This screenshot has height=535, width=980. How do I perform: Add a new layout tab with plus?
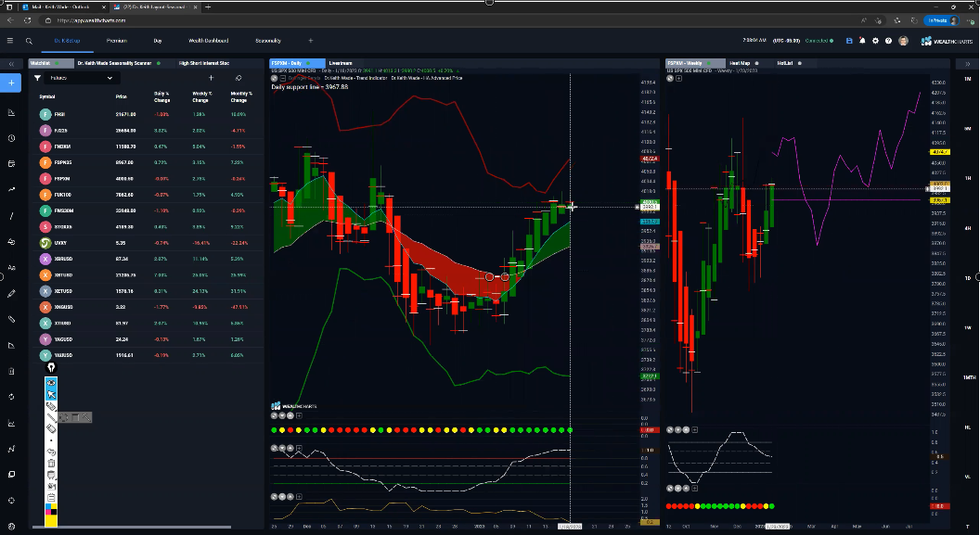311,41
